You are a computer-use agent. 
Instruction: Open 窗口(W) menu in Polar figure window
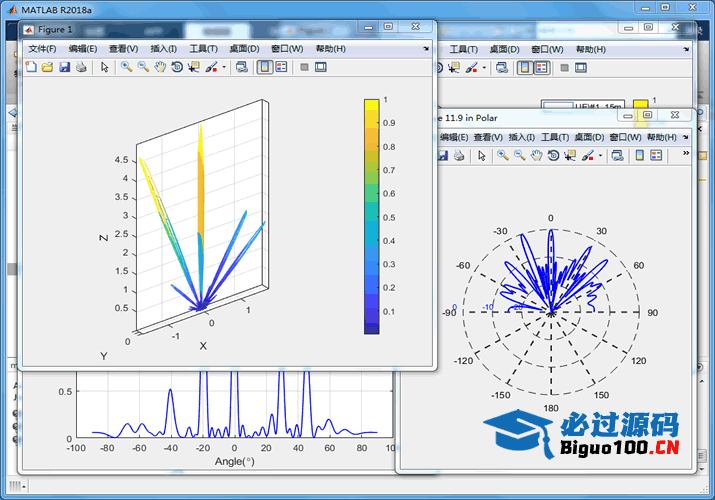tap(625, 137)
